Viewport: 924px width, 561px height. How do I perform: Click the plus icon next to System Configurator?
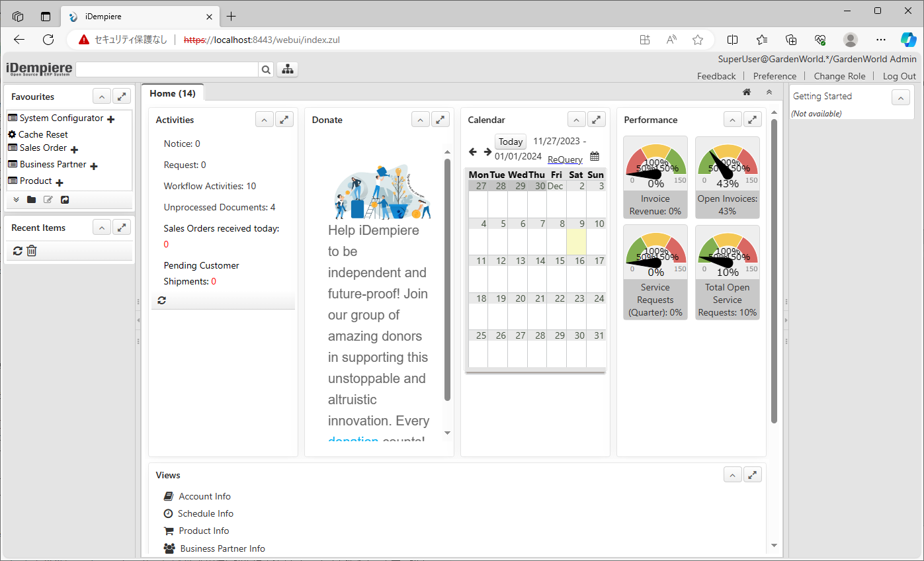tap(110, 120)
